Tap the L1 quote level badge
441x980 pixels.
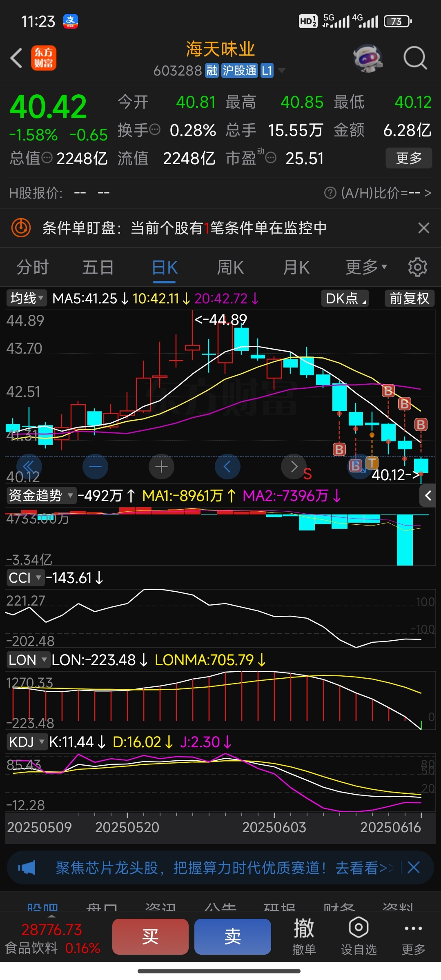[267, 71]
